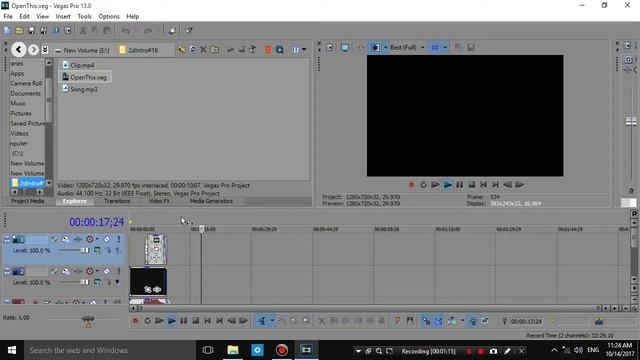Screen dimensions: 640x360
Task: Click Save Snapshot to File icon
Action: [471, 48]
